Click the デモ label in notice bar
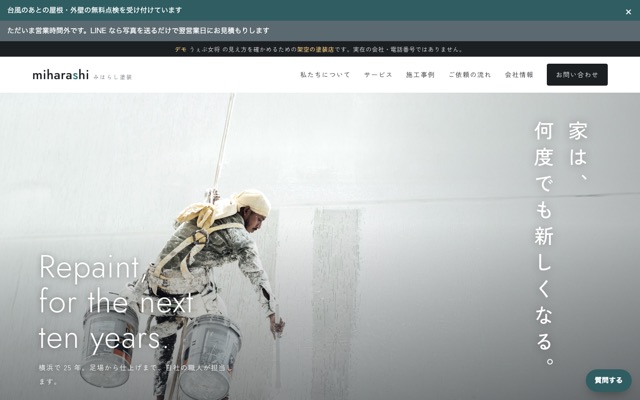This screenshot has width=640, height=400. 181,49
